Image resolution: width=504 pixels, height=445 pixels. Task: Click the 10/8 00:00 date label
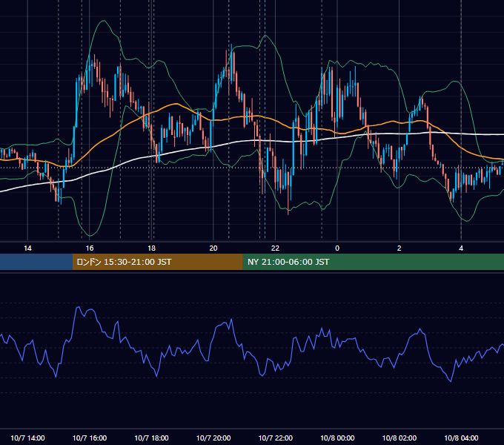coord(337,438)
